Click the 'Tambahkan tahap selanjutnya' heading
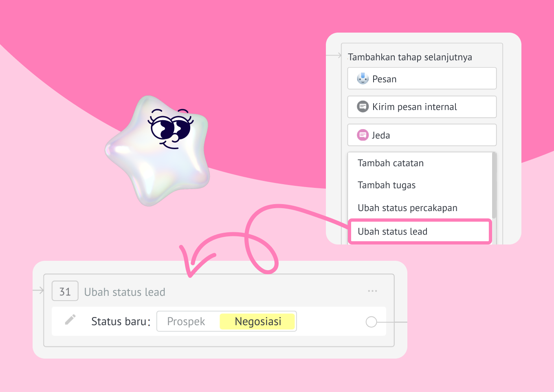Screen dimensions: 554x392 click(410, 57)
